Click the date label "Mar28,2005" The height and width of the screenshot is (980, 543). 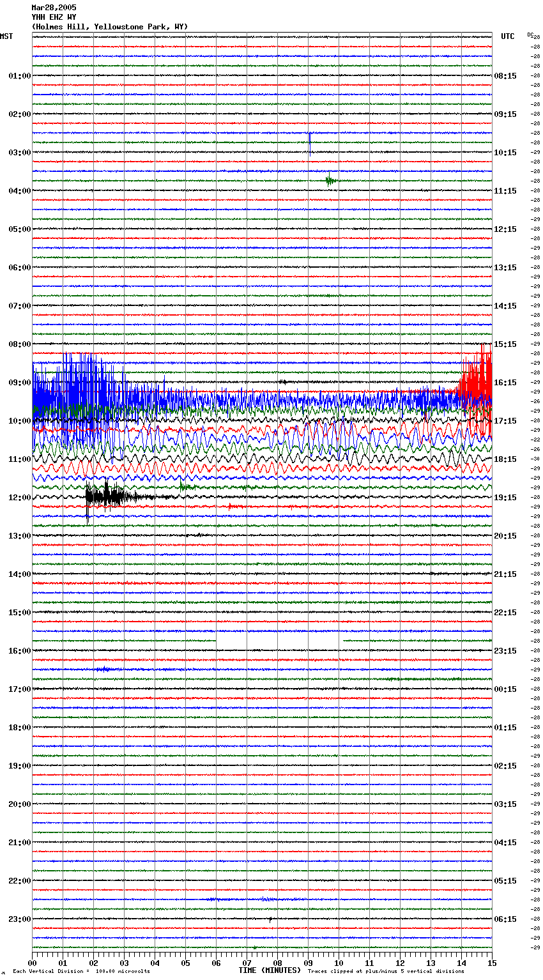tap(54, 8)
